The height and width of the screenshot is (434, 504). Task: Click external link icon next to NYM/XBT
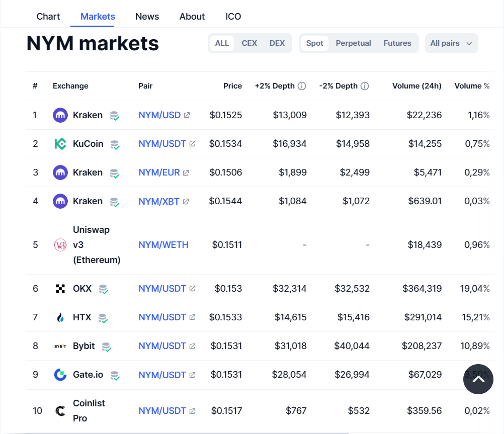tap(186, 202)
